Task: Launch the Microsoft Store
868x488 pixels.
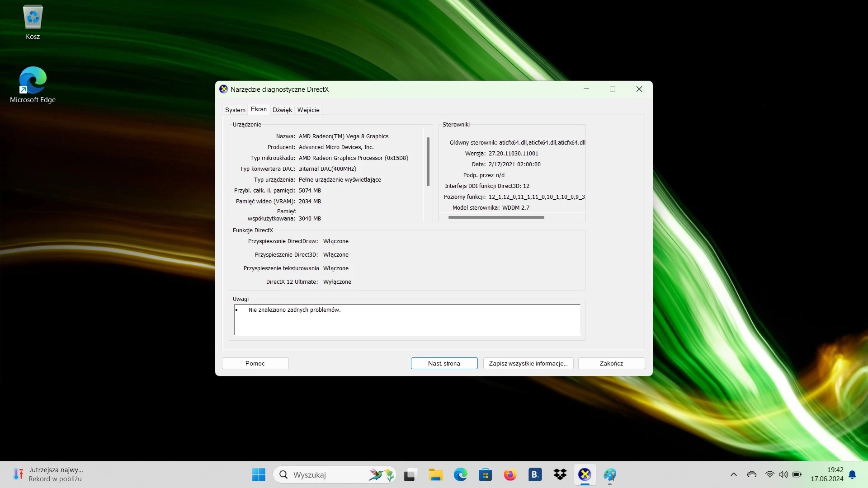Action: 485,475
